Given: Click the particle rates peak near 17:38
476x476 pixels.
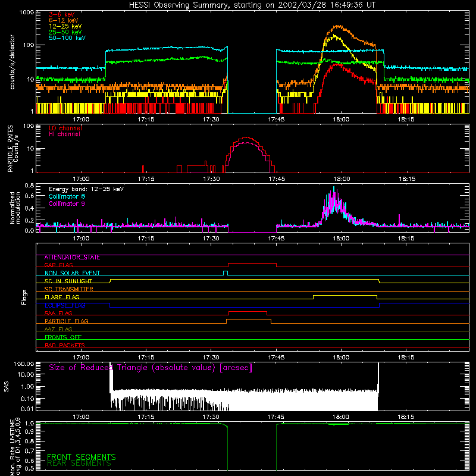Looking at the screenshot, I should 248,138.
